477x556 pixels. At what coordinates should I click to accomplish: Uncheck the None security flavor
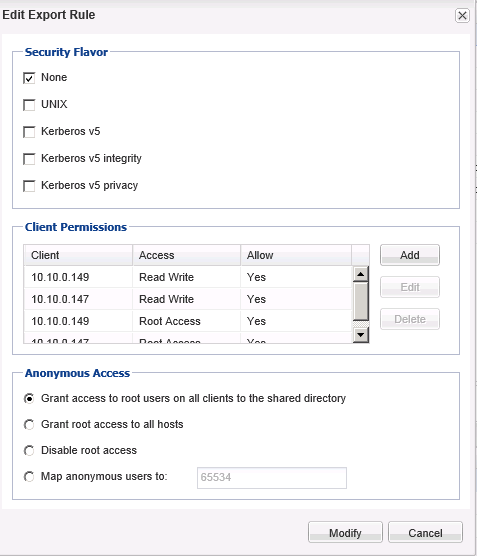(x=29, y=78)
